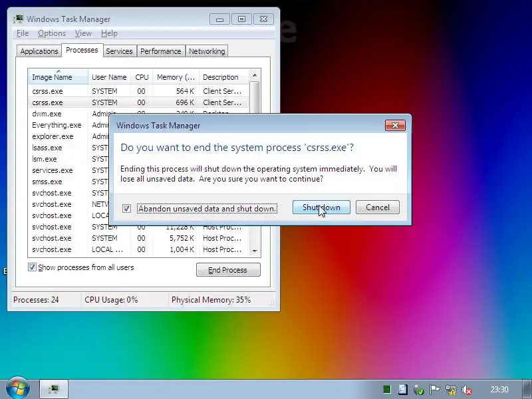The width and height of the screenshot is (532, 399).
Task: Switch to the Networking tab
Action: (207, 51)
